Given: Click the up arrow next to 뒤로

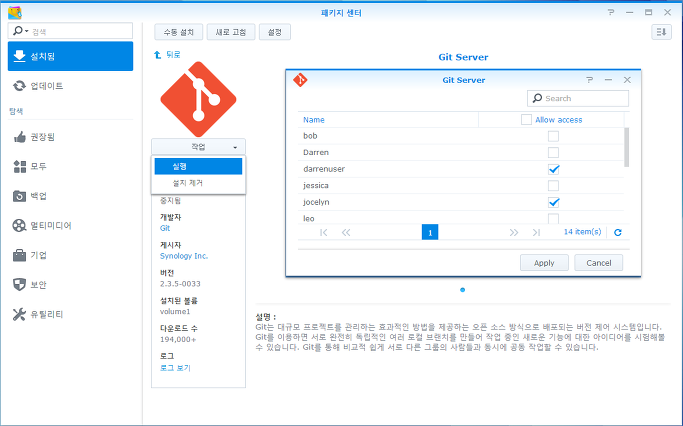Looking at the screenshot, I should point(157,54).
